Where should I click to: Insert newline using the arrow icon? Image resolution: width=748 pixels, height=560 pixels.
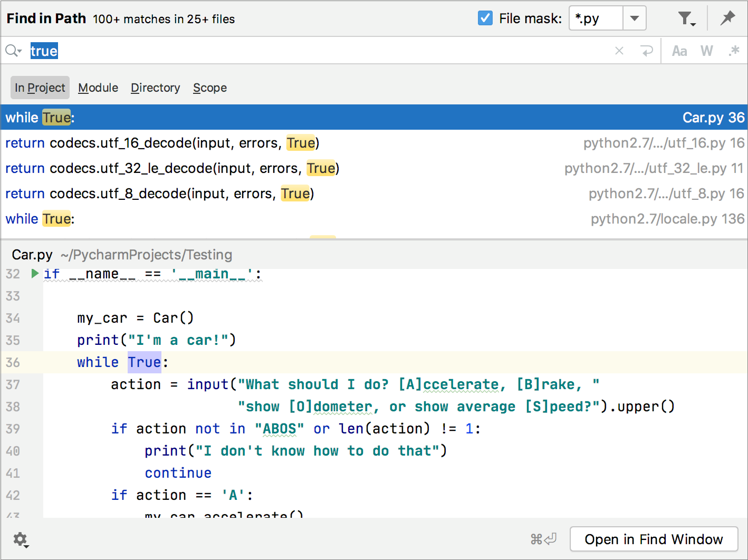pyautogui.click(x=647, y=51)
